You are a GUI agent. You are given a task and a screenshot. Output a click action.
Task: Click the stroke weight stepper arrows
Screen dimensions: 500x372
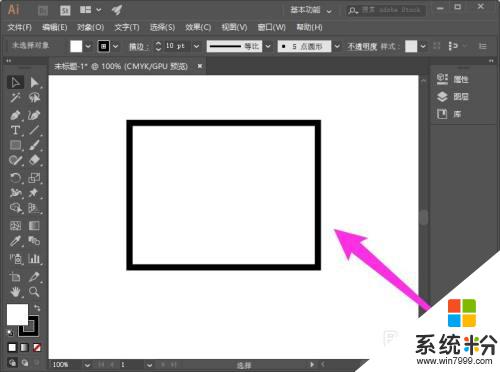point(158,46)
